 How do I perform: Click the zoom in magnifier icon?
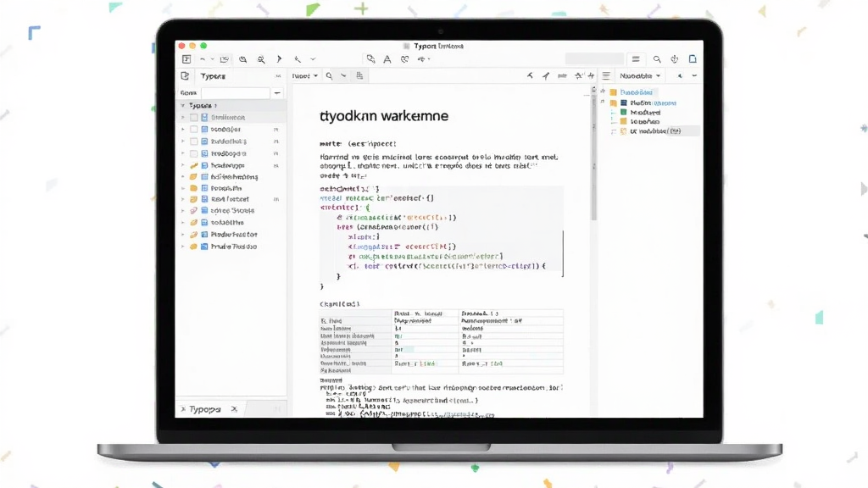pyautogui.click(x=261, y=59)
